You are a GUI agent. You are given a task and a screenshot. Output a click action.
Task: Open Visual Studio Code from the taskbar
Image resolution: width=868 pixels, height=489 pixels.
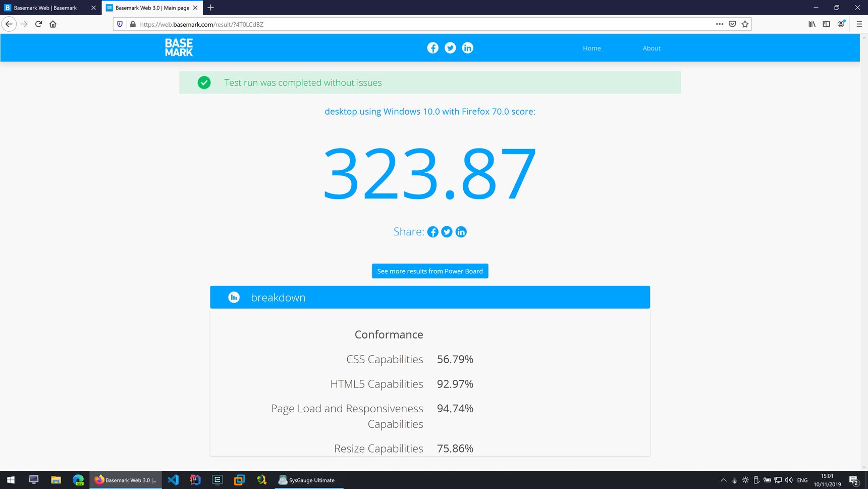coord(173,480)
